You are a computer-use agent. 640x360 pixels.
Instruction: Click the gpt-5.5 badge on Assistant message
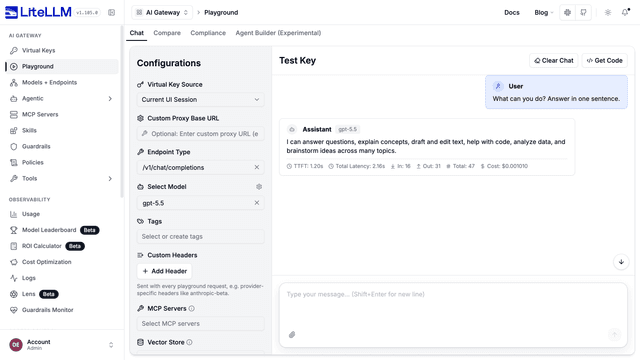(x=347, y=129)
